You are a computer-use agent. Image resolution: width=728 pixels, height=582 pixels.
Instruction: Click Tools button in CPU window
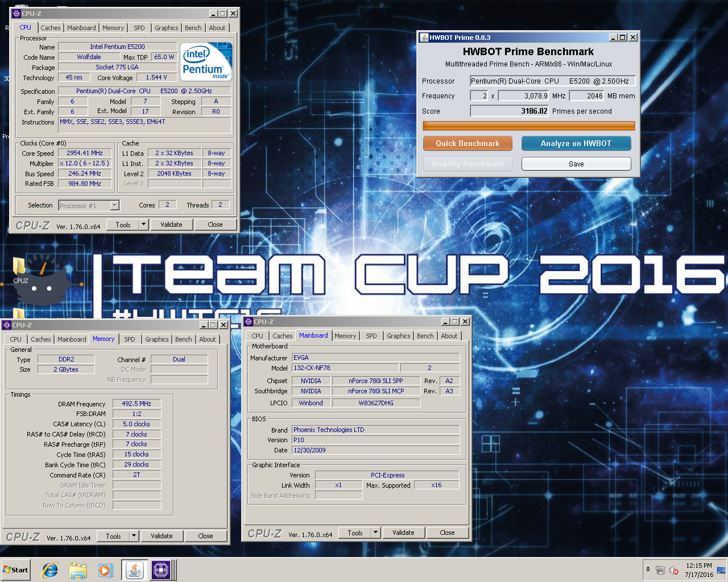pos(123,225)
